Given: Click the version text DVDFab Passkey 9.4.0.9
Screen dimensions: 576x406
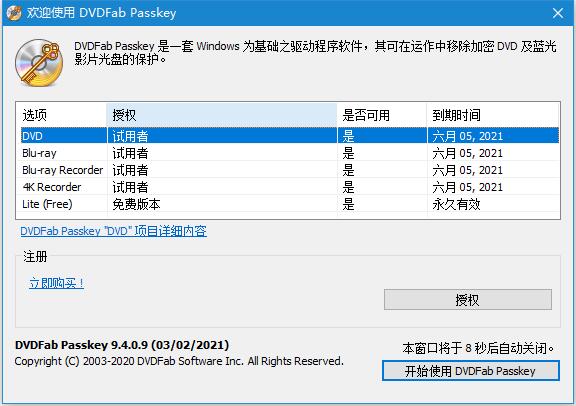Looking at the screenshot, I should point(122,345).
